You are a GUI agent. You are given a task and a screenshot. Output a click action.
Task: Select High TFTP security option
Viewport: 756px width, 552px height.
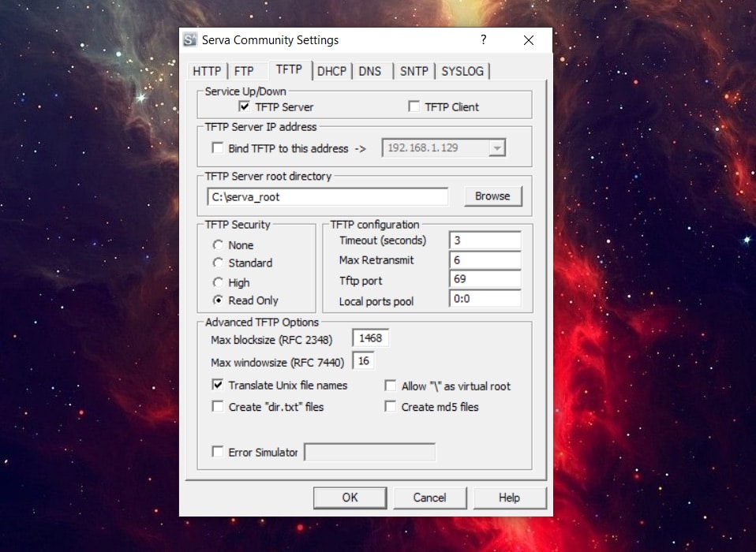218,282
